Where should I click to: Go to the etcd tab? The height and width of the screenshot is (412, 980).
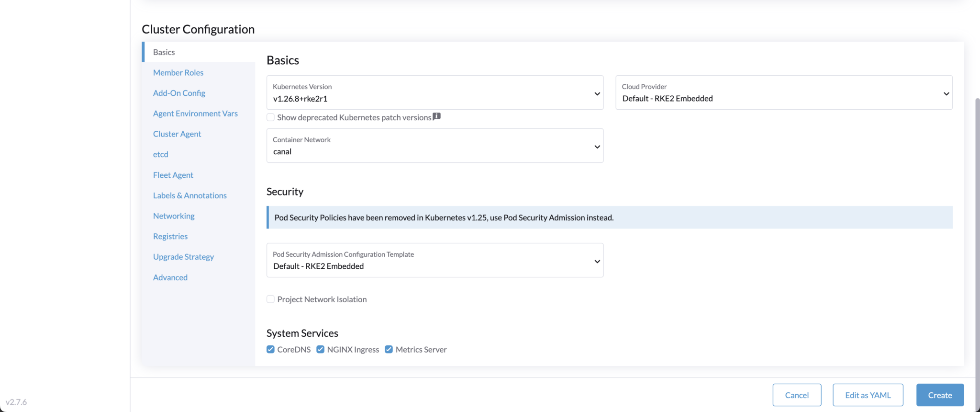tap(161, 154)
